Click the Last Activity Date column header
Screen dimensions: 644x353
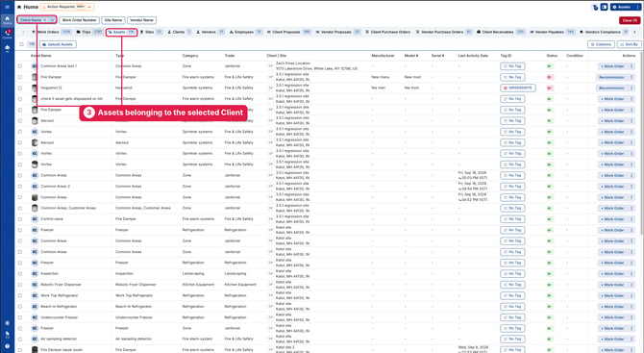(473, 56)
